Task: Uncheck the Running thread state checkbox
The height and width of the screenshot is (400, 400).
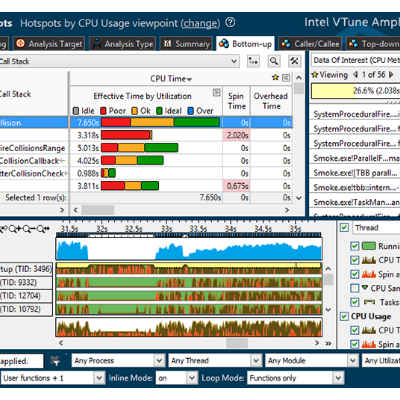Action: [x=355, y=246]
